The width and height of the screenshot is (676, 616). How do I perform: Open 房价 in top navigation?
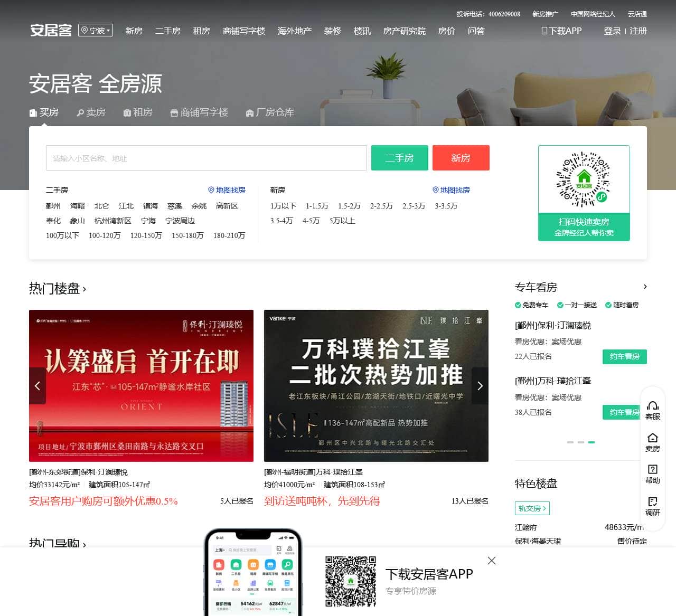point(447,31)
